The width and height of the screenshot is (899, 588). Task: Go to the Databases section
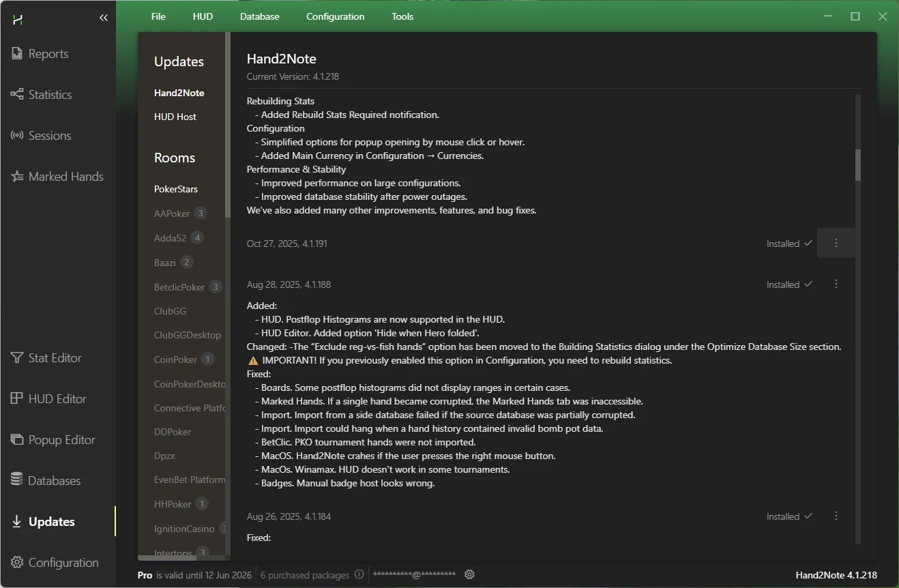click(x=46, y=481)
